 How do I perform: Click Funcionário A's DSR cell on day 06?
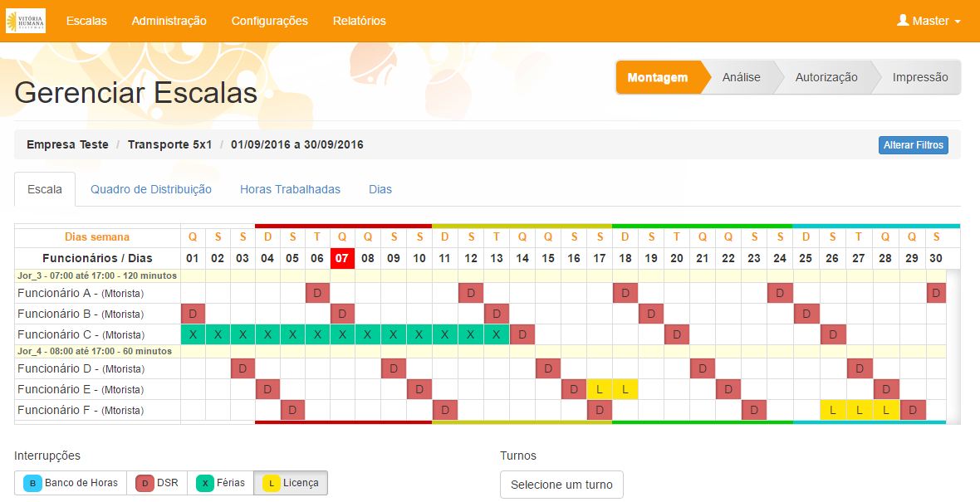(317, 293)
